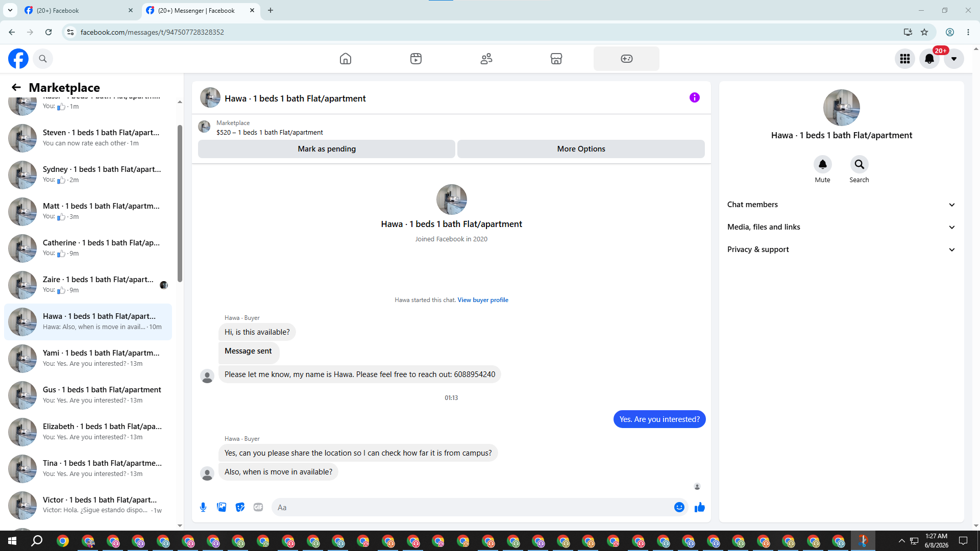Open conversation information icon
Viewport: 980px width, 551px height.
pyautogui.click(x=695, y=97)
